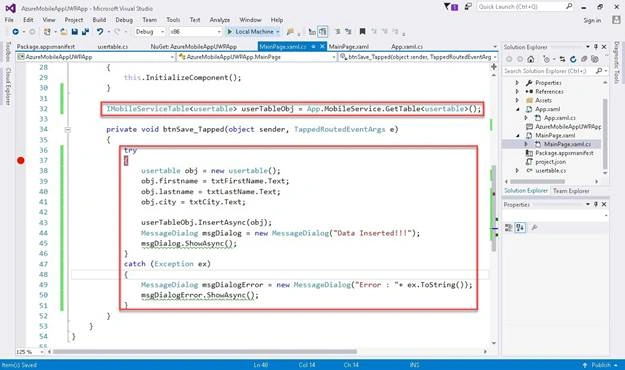Click the editor vertical scrollbar thumb

click(493, 208)
